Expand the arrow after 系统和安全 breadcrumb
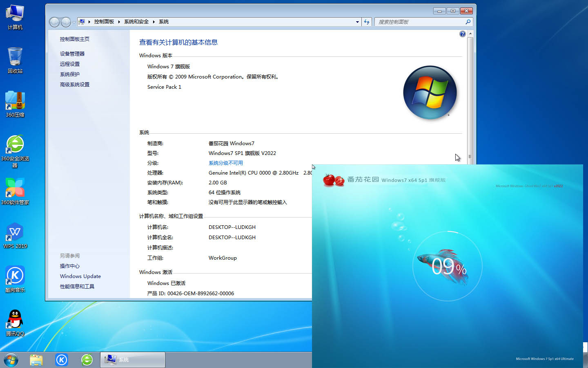This screenshot has height=368, width=588. pos(154,22)
